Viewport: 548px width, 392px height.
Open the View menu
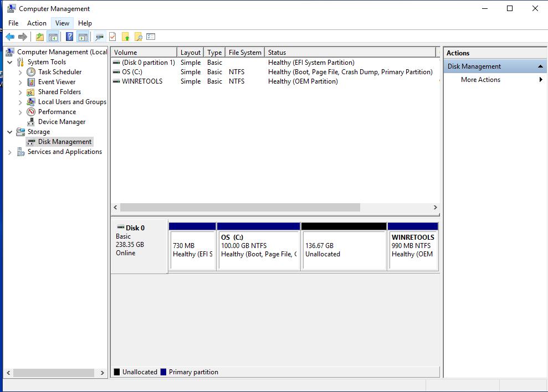click(62, 23)
